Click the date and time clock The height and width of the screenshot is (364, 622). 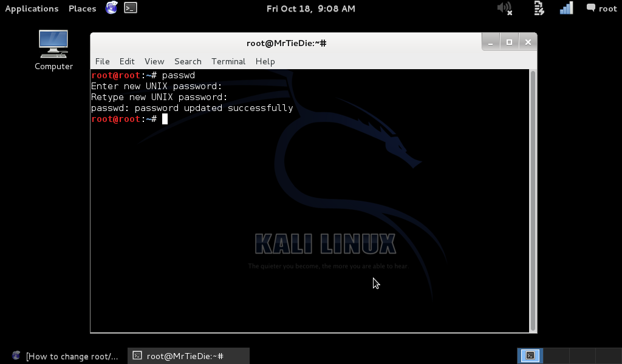pyautogui.click(x=310, y=8)
